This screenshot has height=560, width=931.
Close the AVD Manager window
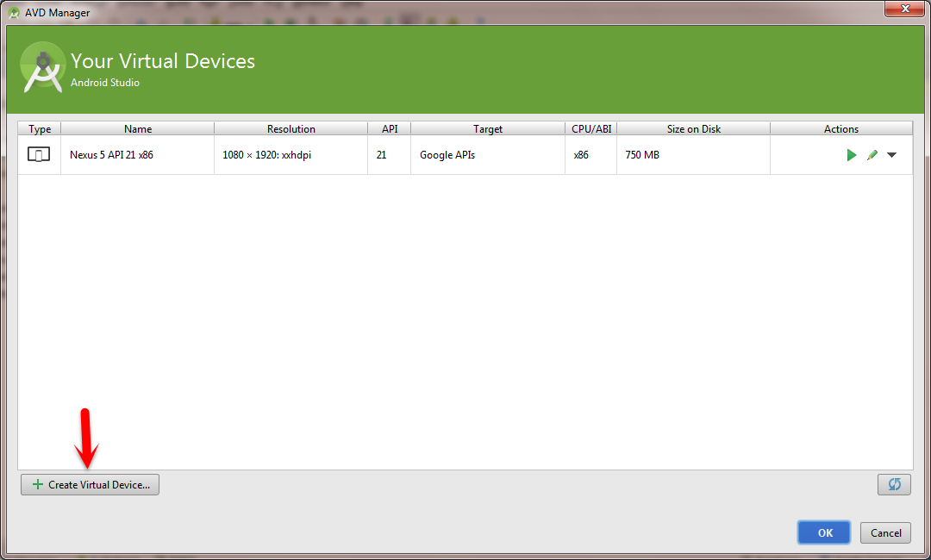point(905,9)
